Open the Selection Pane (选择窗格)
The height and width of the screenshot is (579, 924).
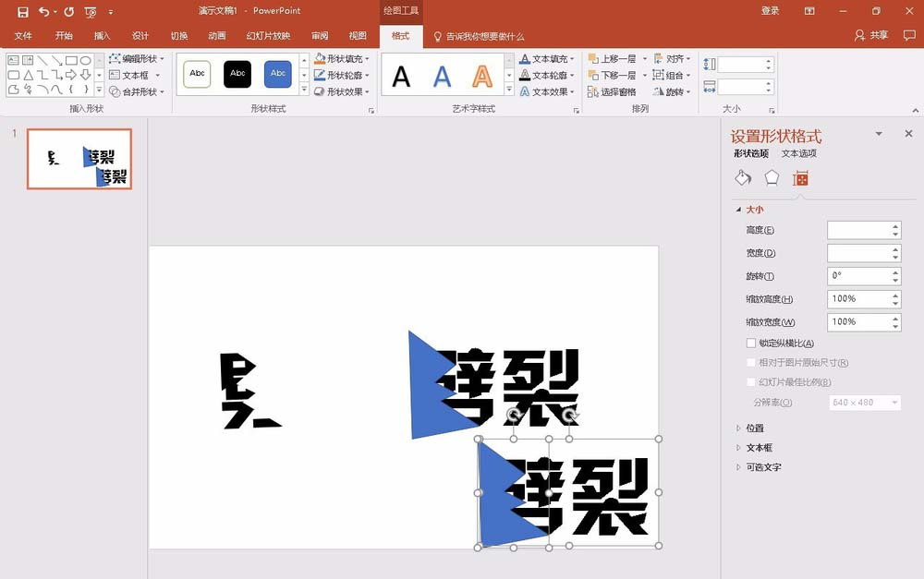pyautogui.click(x=613, y=92)
